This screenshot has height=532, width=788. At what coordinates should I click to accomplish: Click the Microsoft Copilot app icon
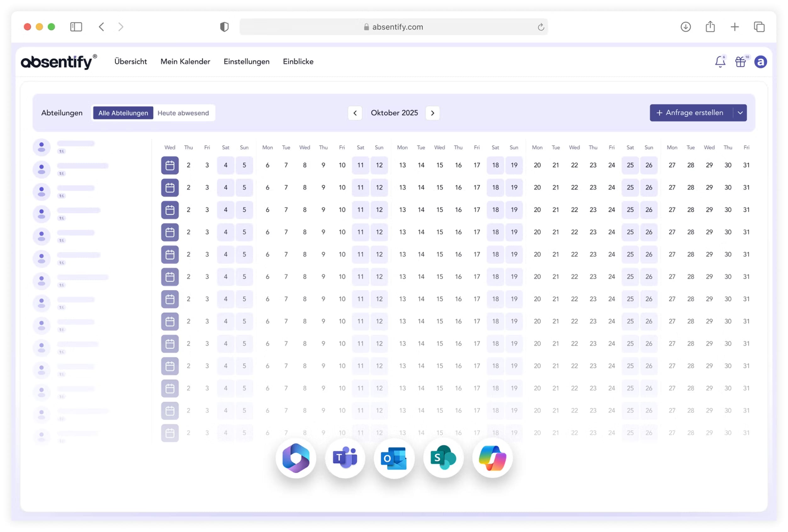[492, 458]
